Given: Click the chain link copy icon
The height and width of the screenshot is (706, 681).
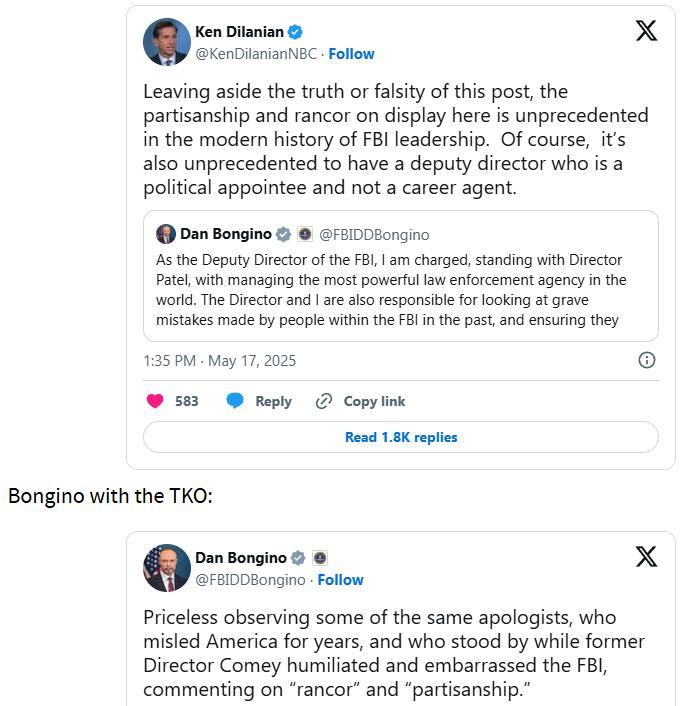Looking at the screenshot, I should [323, 401].
